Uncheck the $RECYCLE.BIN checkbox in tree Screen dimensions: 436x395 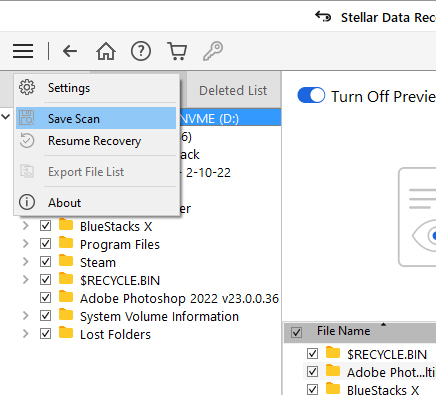[x=45, y=280]
